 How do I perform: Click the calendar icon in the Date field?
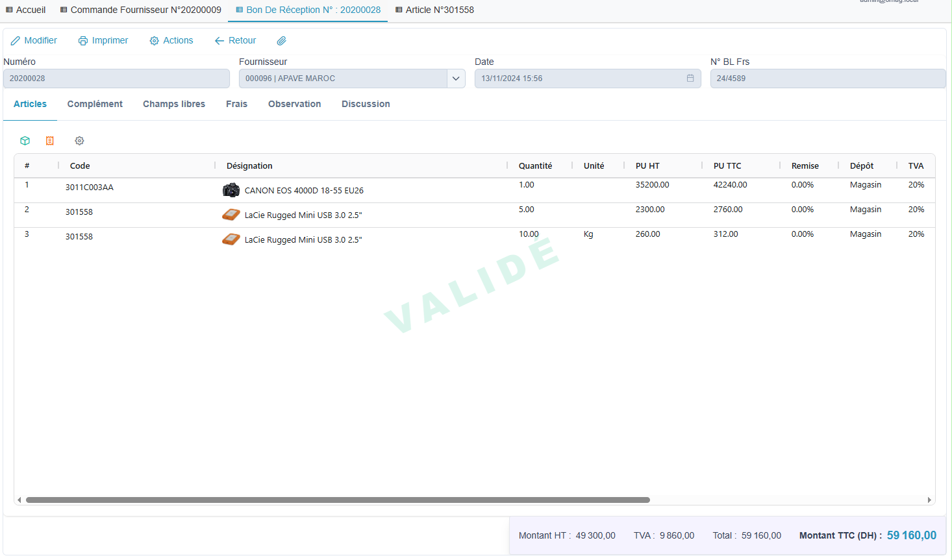690,79
